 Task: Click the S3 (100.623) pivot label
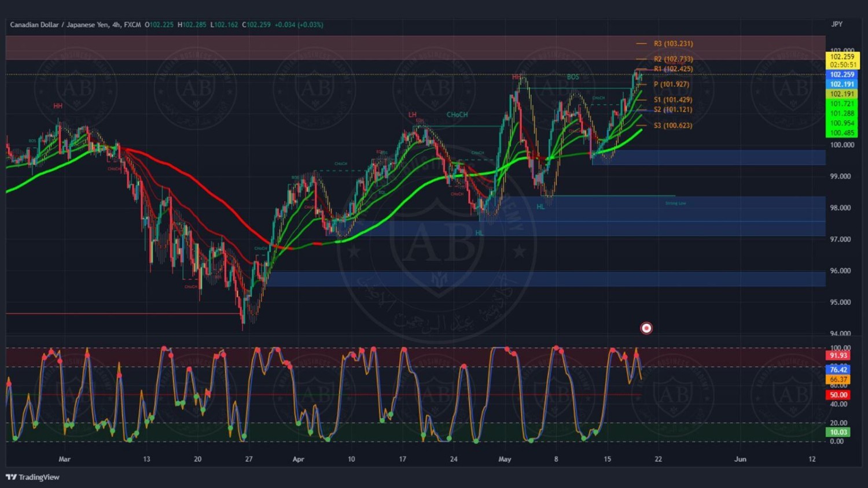click(673, 125)
